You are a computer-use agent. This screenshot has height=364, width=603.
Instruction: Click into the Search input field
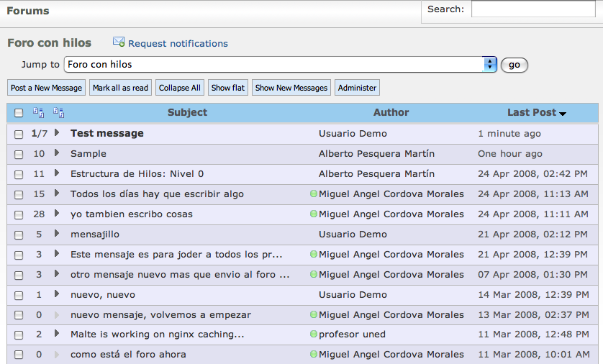534,9
